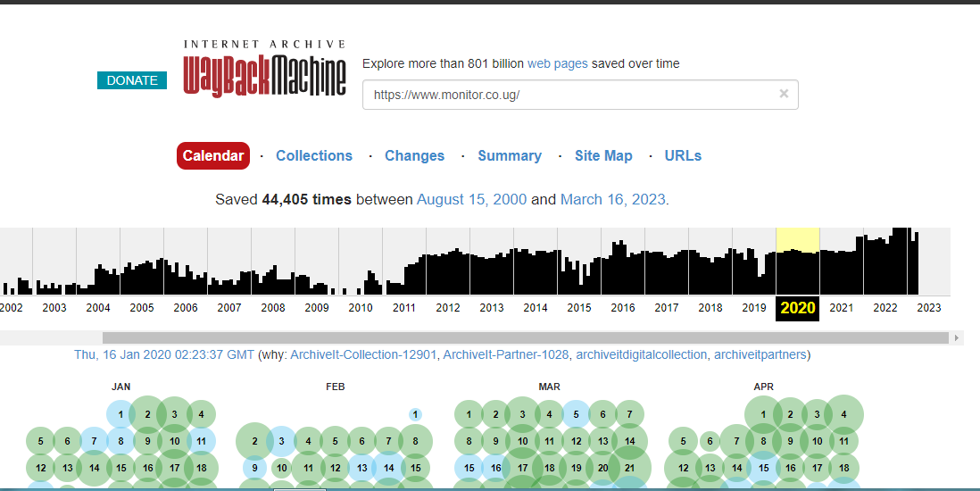Click the scrollbar right arrow
980x491 pixels.
tap(956, 337)
